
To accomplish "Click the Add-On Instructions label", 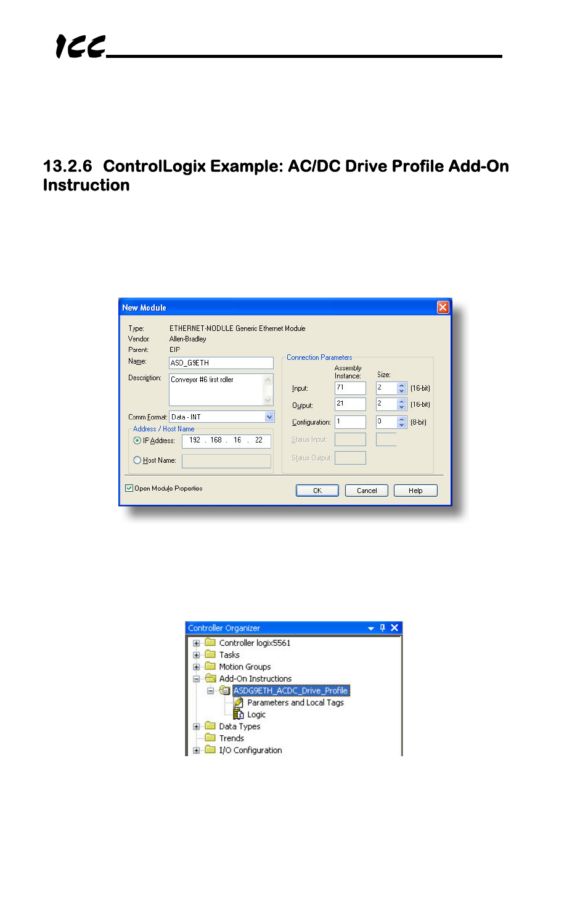I will click(255, 679).
